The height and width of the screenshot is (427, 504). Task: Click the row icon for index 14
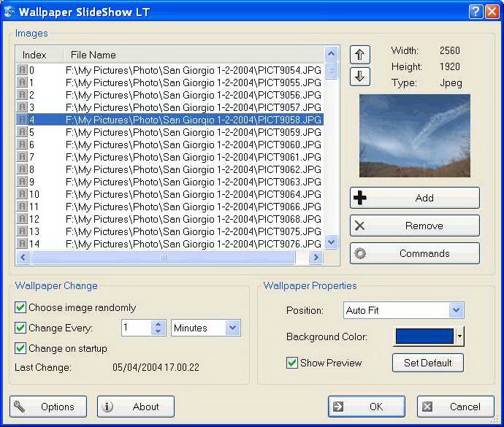[22, 244]
